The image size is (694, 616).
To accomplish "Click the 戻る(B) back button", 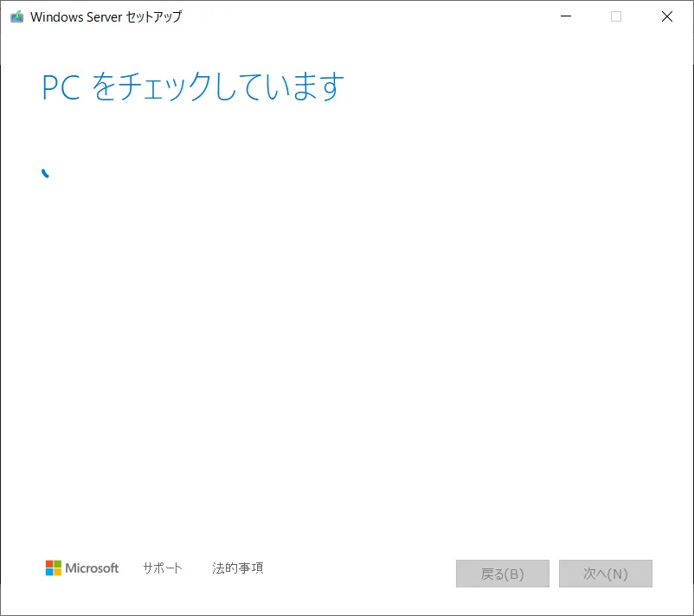I will pyautogui.click(x=503, y=574).
